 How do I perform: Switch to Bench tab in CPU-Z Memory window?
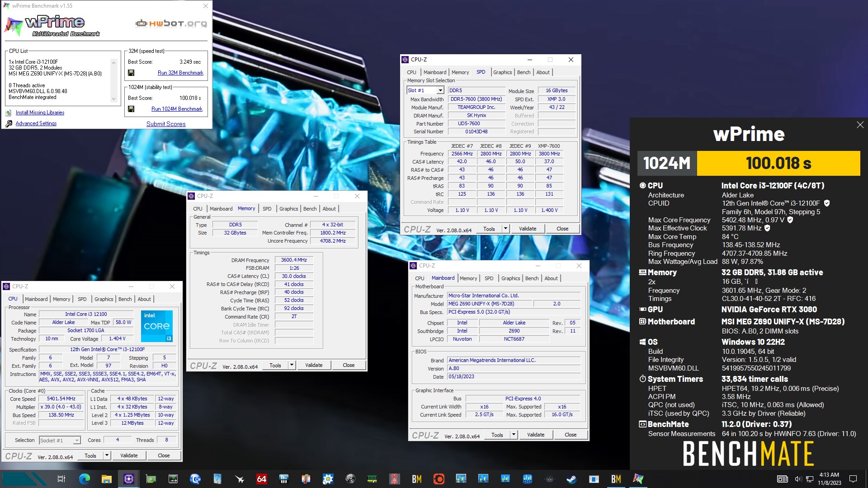310,209
